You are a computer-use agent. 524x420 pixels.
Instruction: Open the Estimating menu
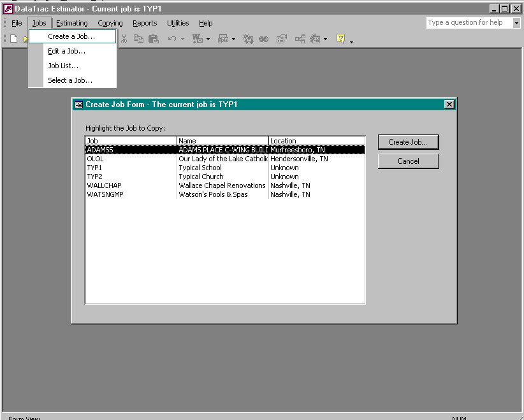[72, 23]
